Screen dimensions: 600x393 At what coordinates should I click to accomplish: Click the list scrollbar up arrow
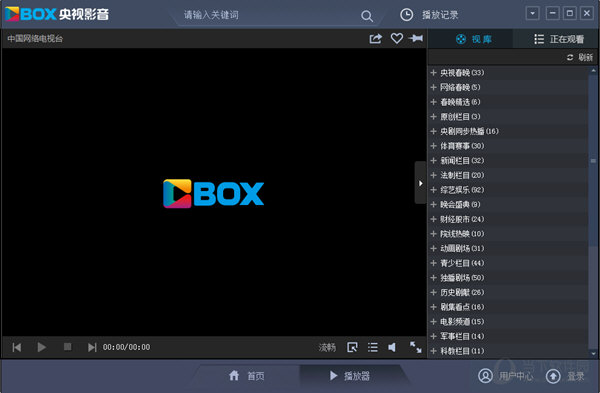[593, 70]
